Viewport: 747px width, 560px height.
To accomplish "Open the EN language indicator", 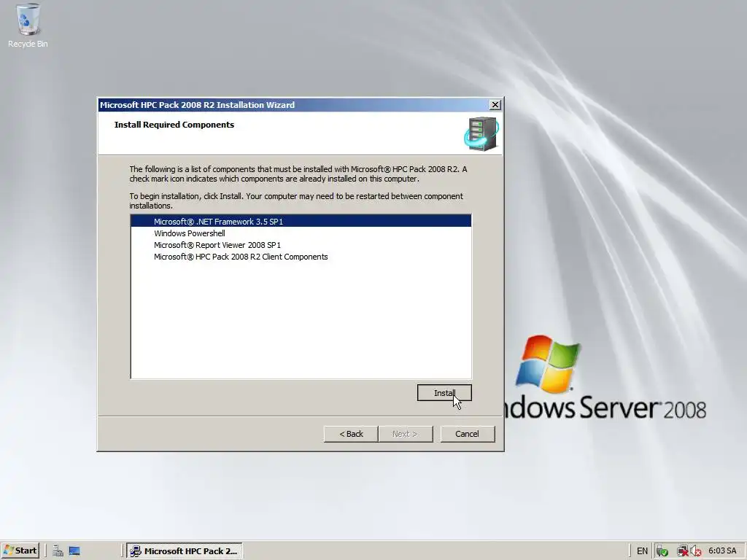I will [642, 551].
